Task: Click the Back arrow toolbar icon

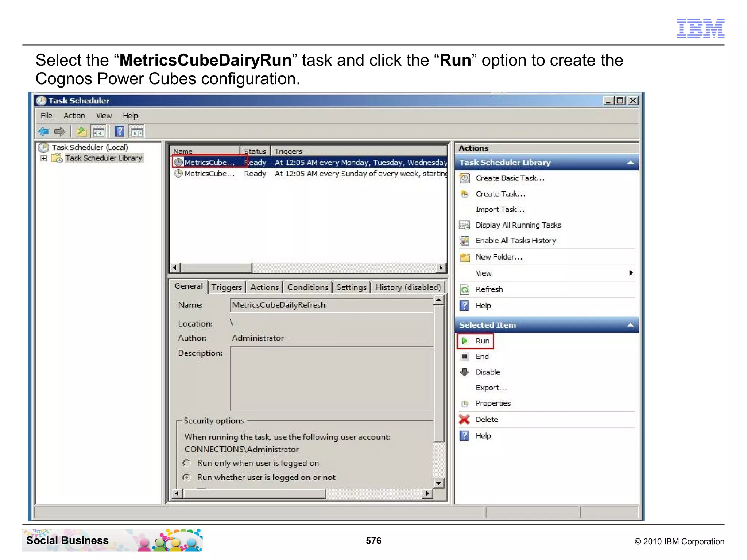Action: (x=43, y=132)
